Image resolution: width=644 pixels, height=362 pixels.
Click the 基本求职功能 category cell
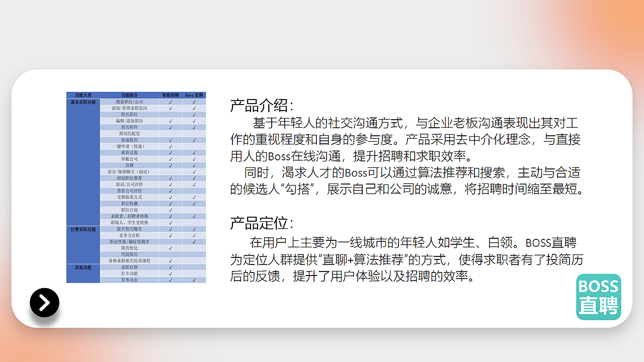83,162
